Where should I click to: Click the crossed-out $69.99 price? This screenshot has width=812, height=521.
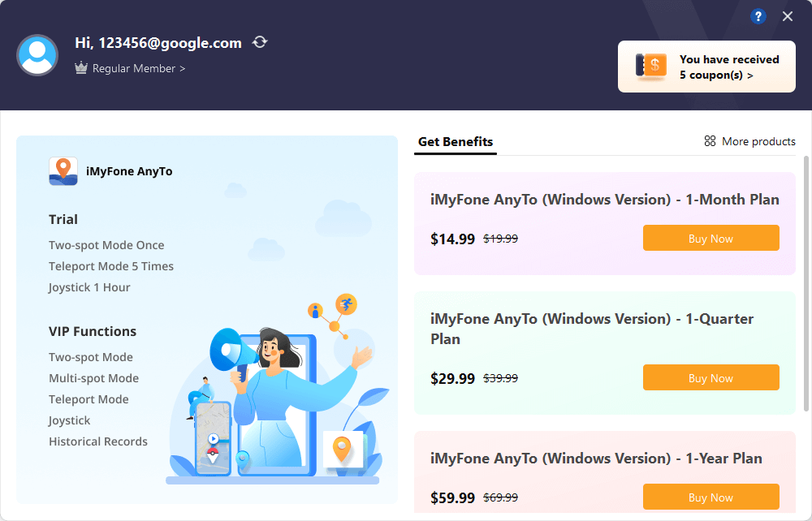(500, 497)
